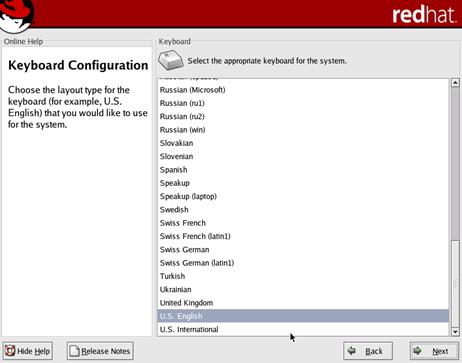Image resolution: width=462 pixels, height=363 pixels.
Task: Proceed with the Next button
Action: pos(434,351)
